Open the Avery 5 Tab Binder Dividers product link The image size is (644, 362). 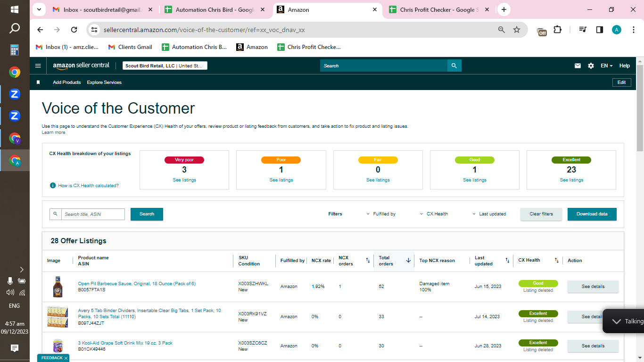(149, 313)
